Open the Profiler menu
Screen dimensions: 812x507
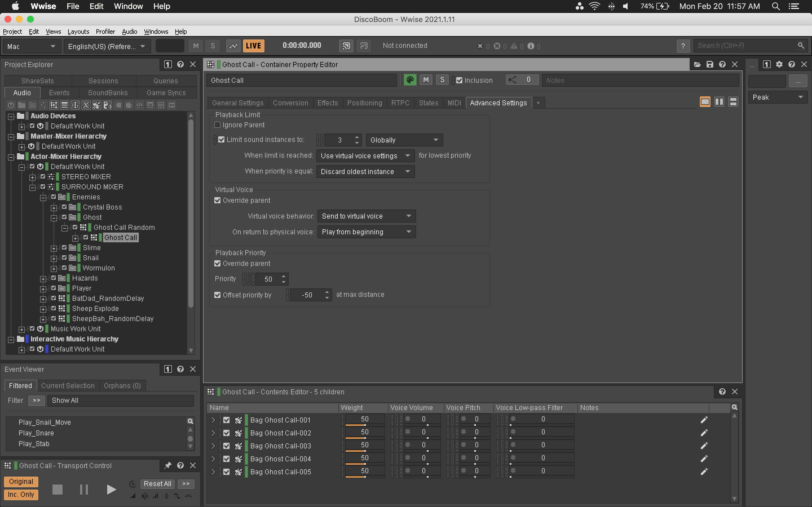(x=105, y=32)
